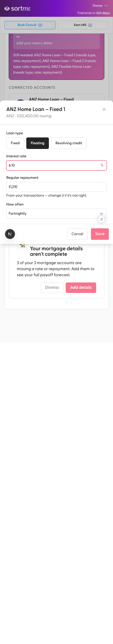Cancel editing the loan details

pyautogui.click(x=77, y=234)
